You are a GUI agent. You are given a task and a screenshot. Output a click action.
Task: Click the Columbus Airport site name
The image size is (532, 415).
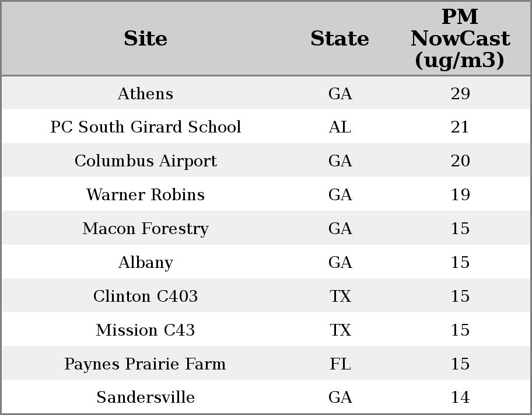point(145,161)
